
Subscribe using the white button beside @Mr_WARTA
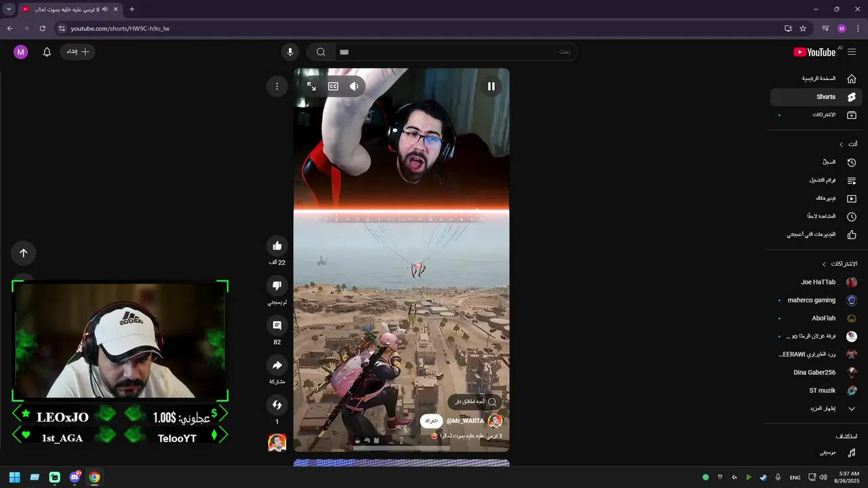coord(431,421)
